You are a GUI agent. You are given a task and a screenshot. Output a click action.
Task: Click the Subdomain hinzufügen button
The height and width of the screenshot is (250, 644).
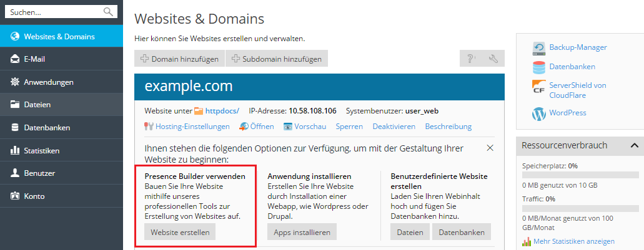pyautogui.click(x=276, y=59)
